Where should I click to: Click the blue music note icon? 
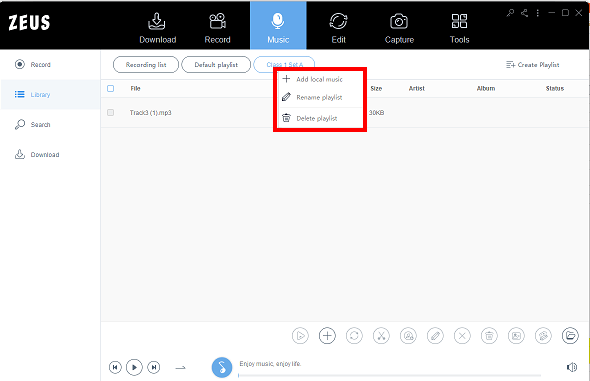(222, 367)
